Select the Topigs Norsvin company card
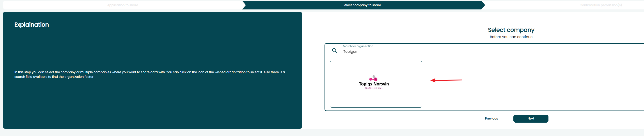The image size is (644, 136). [x=376, y=84]
